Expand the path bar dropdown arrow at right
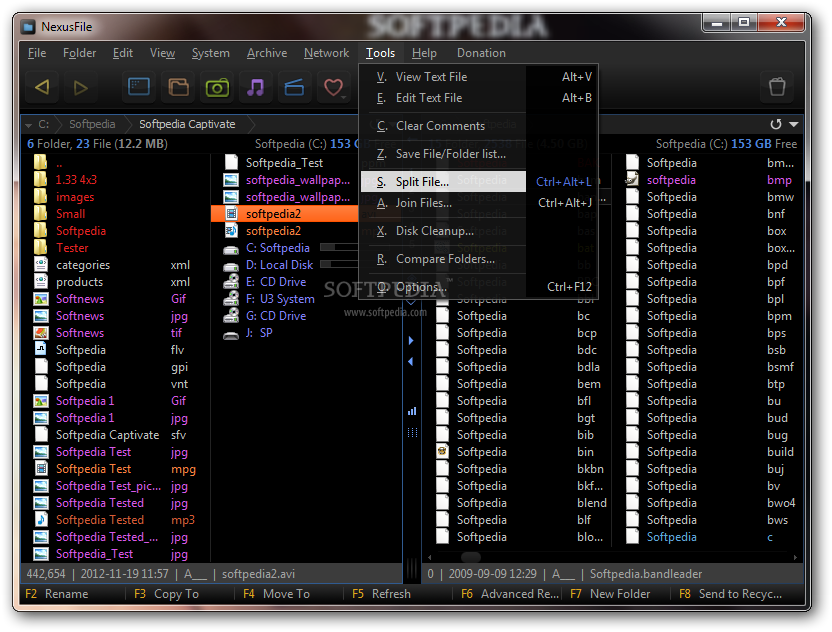 [794, 124]
